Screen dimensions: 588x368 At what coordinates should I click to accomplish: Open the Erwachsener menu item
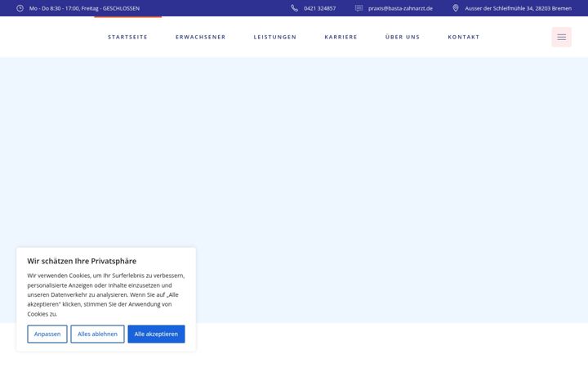click(201, 37)
